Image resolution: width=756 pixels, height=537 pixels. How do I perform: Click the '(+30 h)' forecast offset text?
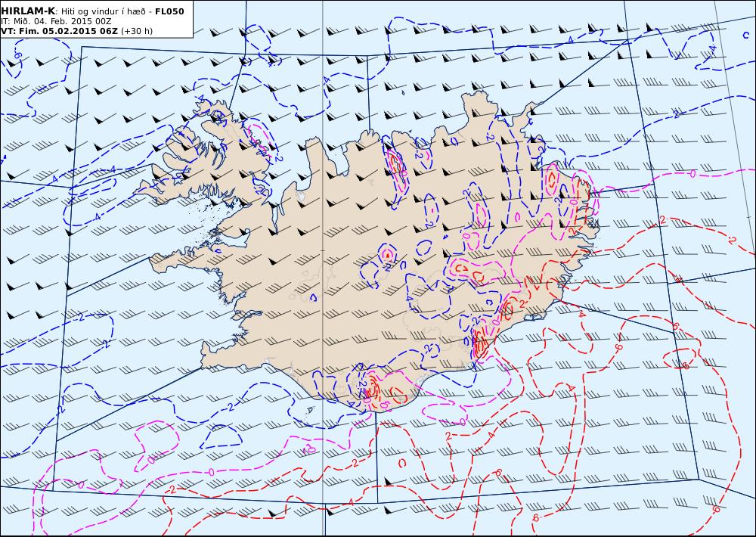pos(136,31)
